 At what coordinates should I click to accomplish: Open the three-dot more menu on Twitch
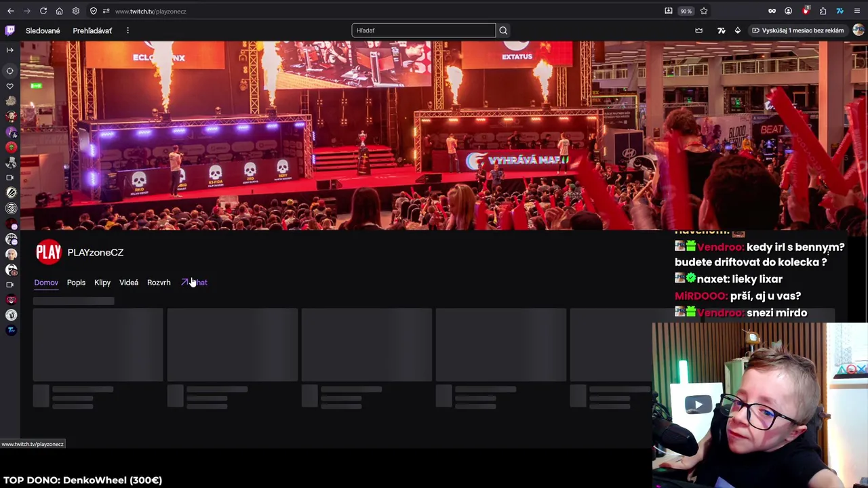tap(127, 30)
